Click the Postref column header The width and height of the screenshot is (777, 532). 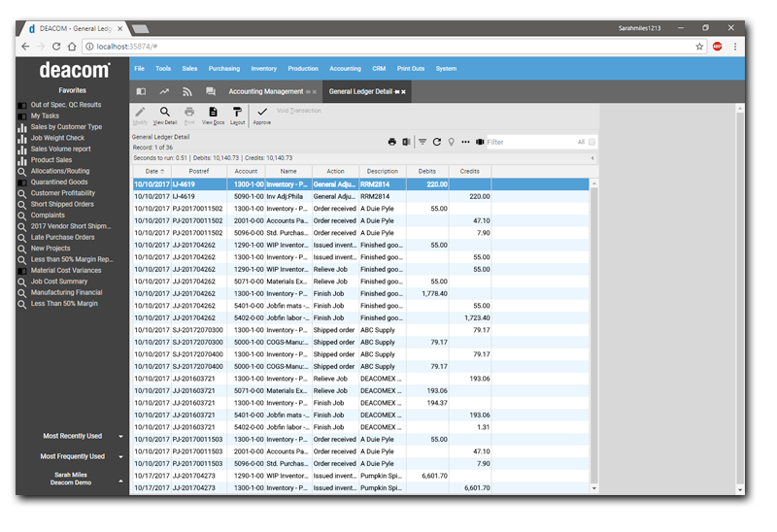[199, 172]
